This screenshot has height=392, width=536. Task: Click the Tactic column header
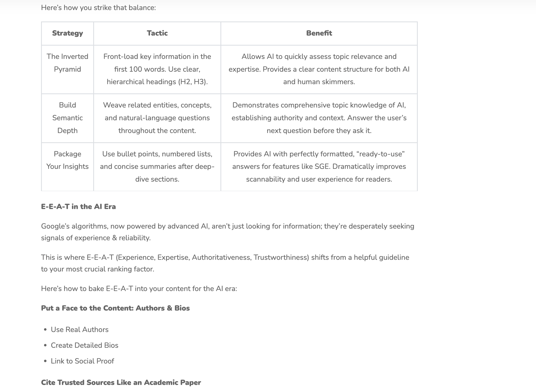point(157,33)
